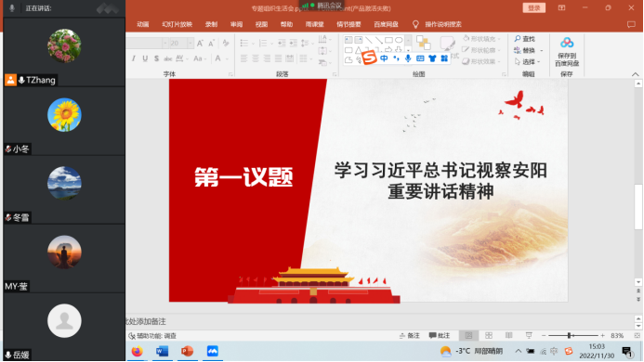Click the zoom slider in status bar
Image resolution: width=644 pixels, height=362 pixels.
tap(573, 335)
